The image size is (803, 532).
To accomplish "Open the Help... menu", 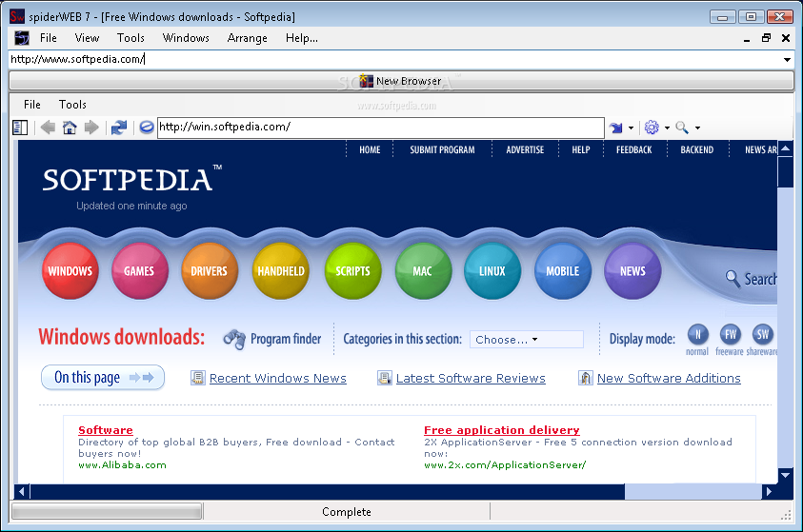I will tap(302, 38).
